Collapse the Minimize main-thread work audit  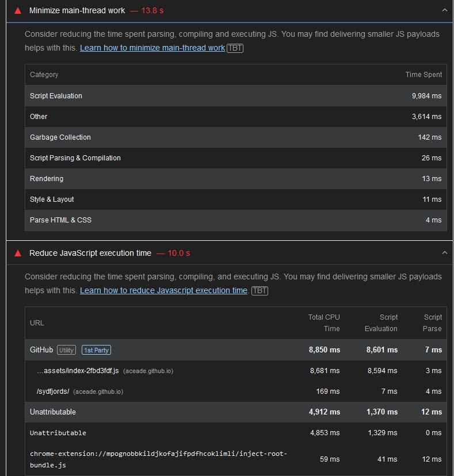click(445, 10)
